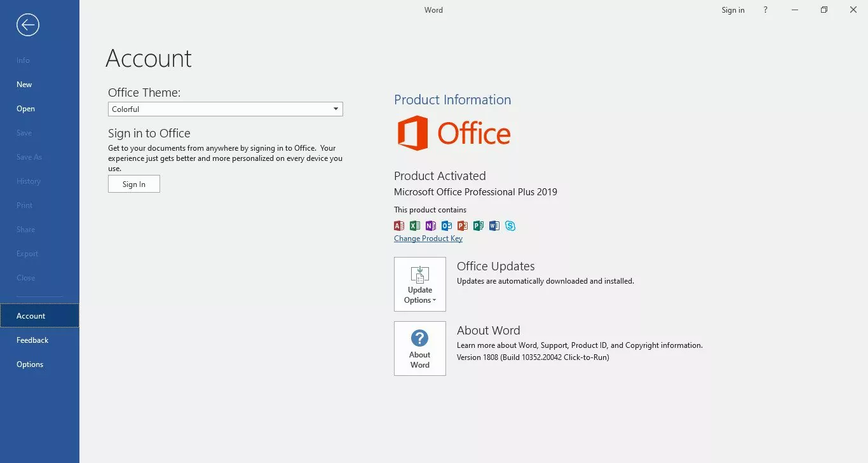868x463 pixels.
Task: Follow the Change Product Key link
Action: point(428,238)
